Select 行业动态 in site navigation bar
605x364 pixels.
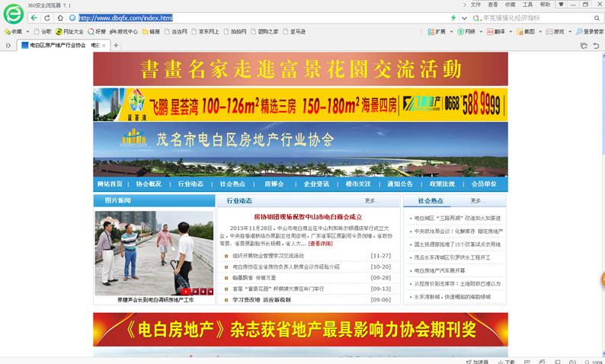190,184
